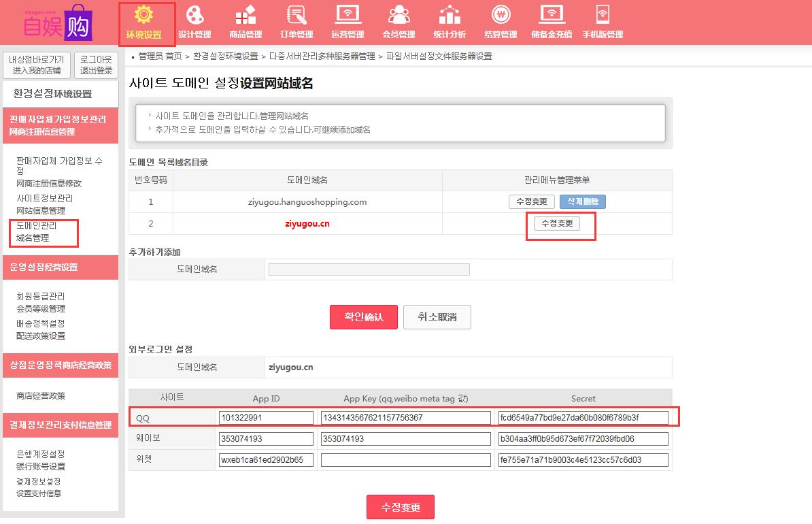Open 统计分析 statistics chart icon
Viewport: 812px width, 524px height.
(x=450, y=16)
